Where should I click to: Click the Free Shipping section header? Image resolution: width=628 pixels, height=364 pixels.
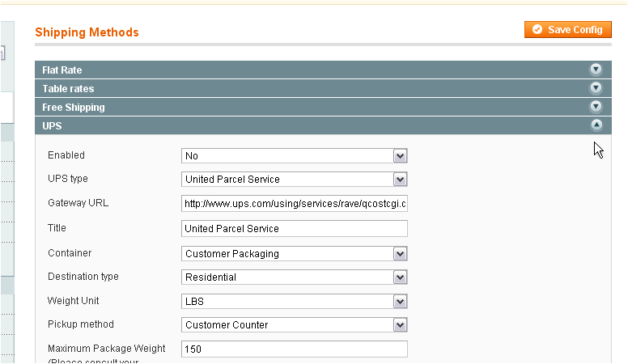[x=323, y=107]
